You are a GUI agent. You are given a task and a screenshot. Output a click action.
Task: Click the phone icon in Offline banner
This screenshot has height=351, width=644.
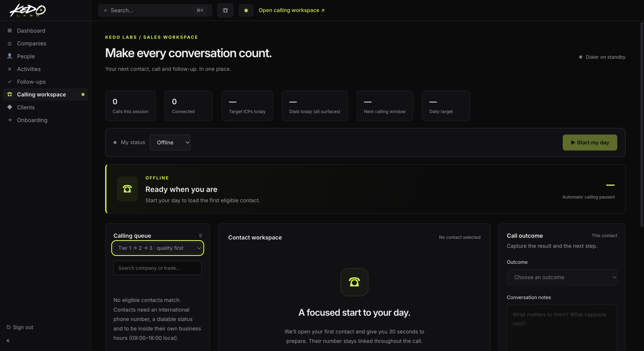tap(127, 189)
